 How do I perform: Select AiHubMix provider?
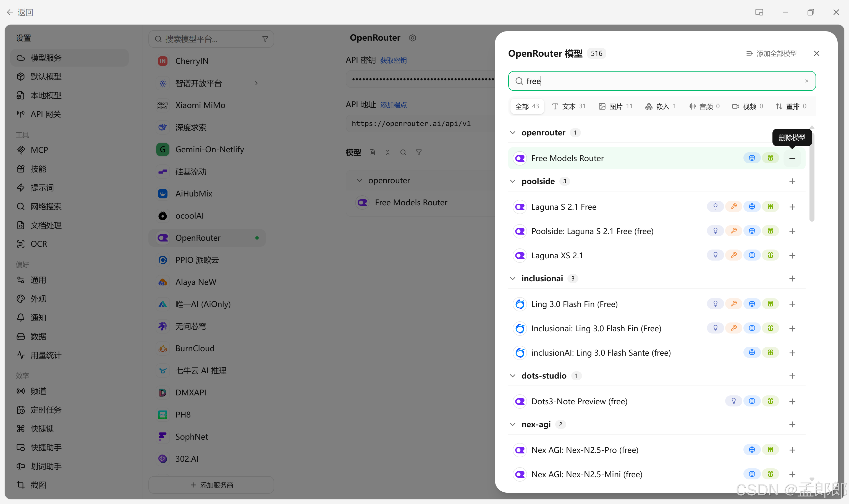[x=207, y=194]
